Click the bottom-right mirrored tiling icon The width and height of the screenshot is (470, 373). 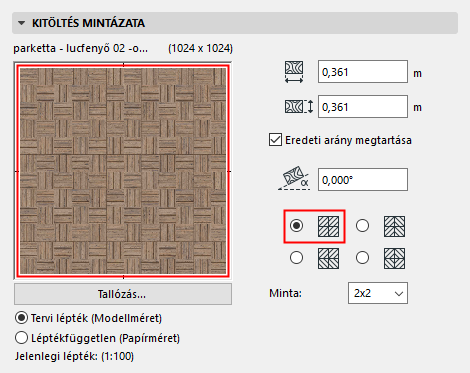(x=394, y=258)
